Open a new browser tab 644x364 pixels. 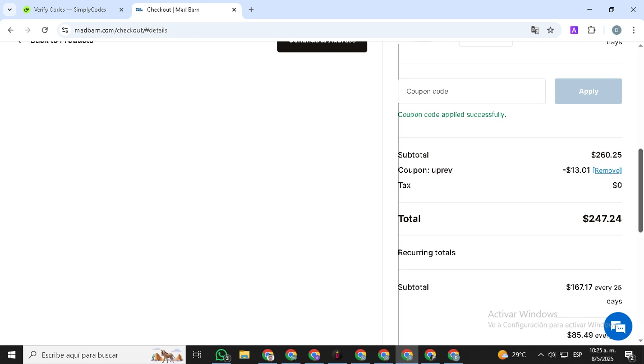(251, 9)
